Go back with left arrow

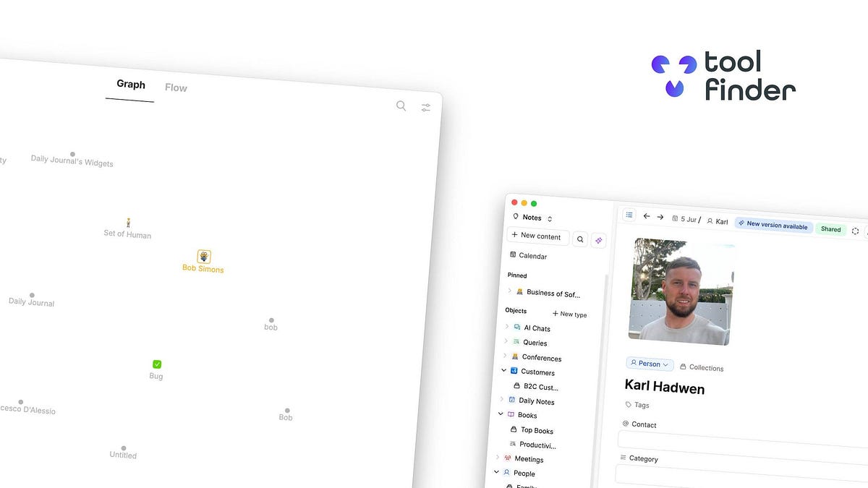[x=647, y=216]
